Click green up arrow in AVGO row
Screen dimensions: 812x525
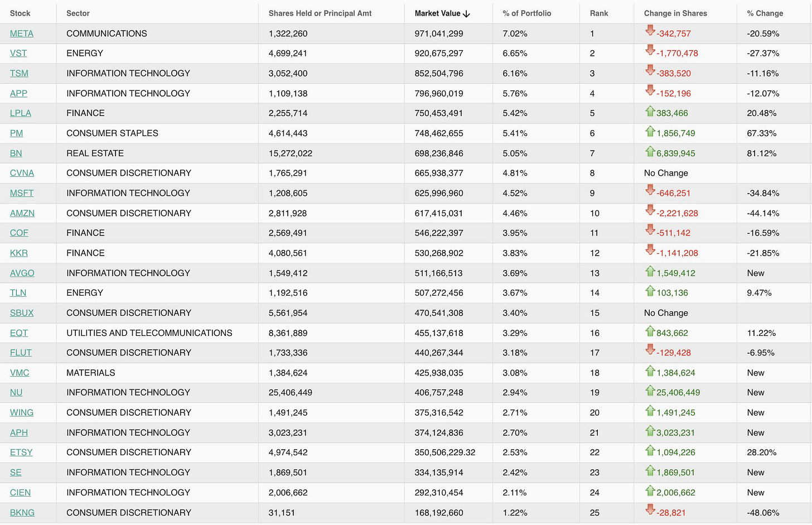pos(650,271)
